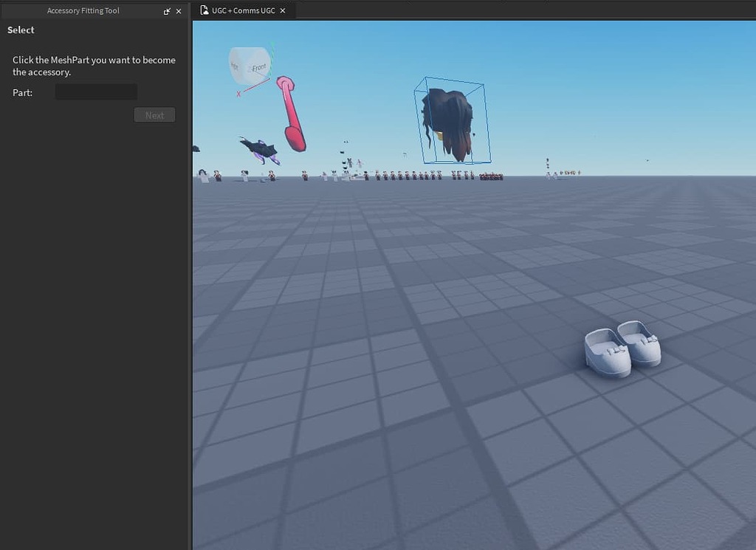Click the place file icon on the UGC tab

205,10
